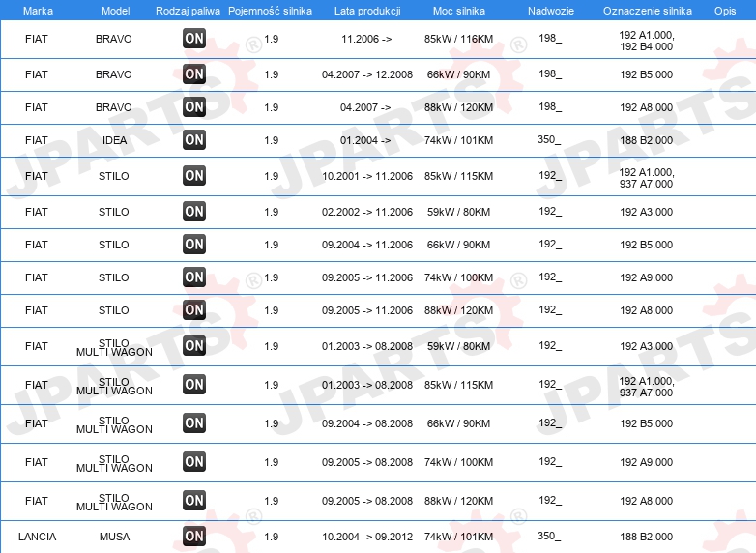Click the Marka column header
Viewport: 756px width, 553px height.
pyautogui.click(x=38, y=11)
